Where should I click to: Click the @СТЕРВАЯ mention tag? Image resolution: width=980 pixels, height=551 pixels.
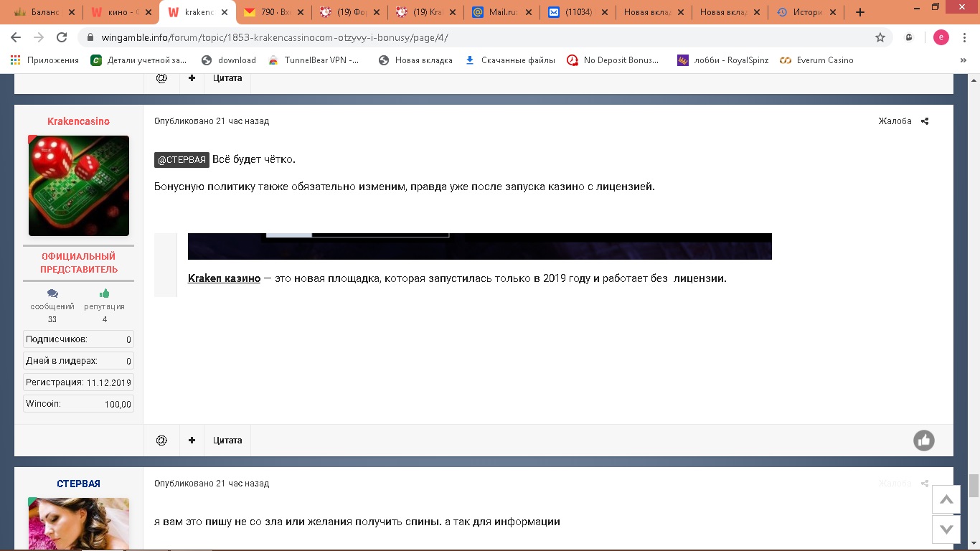182,159
